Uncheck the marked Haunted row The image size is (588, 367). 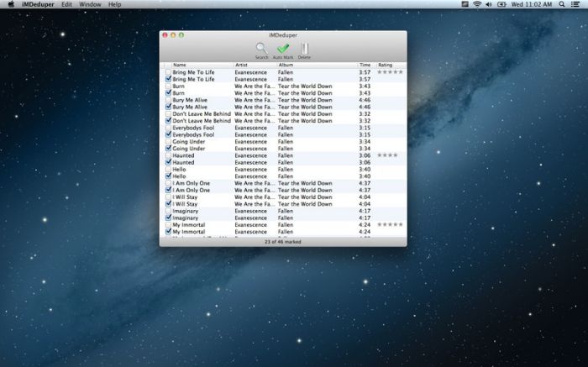point(168,162)
